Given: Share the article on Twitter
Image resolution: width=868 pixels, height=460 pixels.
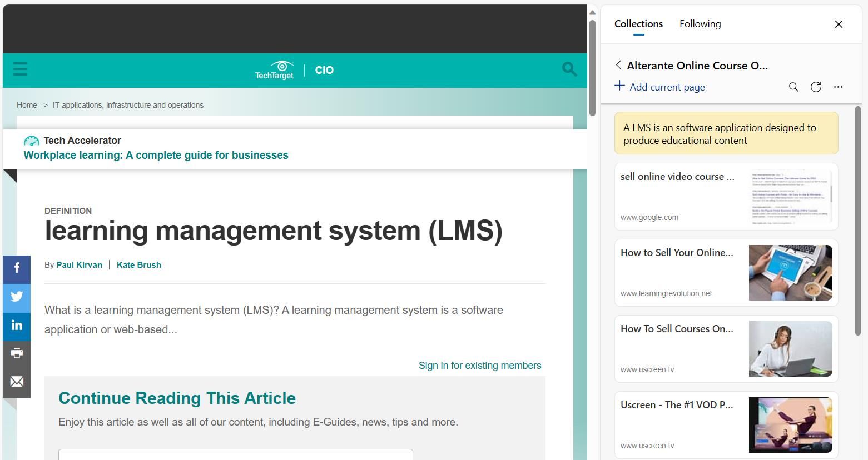Looking at the screenshot, I should (x=16, y=298).
